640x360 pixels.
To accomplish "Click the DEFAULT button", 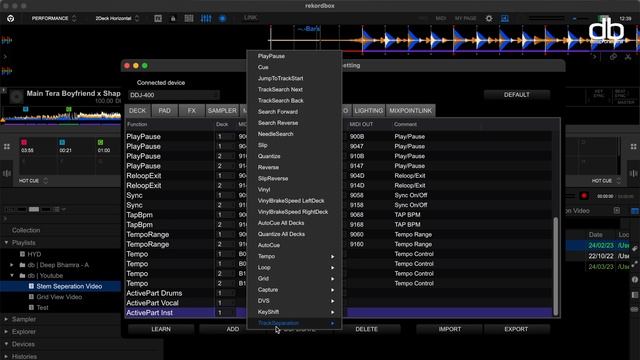I will tap(517, 95).
